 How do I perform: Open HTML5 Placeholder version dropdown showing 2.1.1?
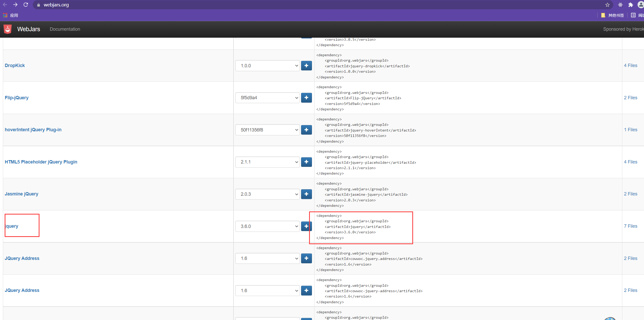pyautogui.click(x=267, y=162)
